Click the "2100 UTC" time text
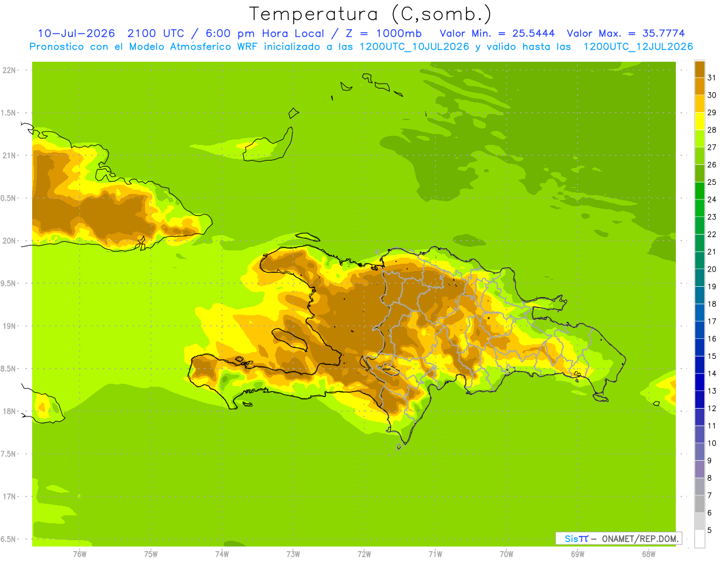Screen dimensions: 728x562 pyautogui.click(x=157, y=33)
